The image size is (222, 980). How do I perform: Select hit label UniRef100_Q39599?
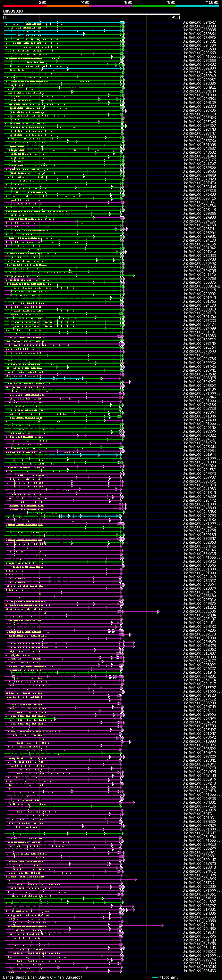tap(199, 137)
